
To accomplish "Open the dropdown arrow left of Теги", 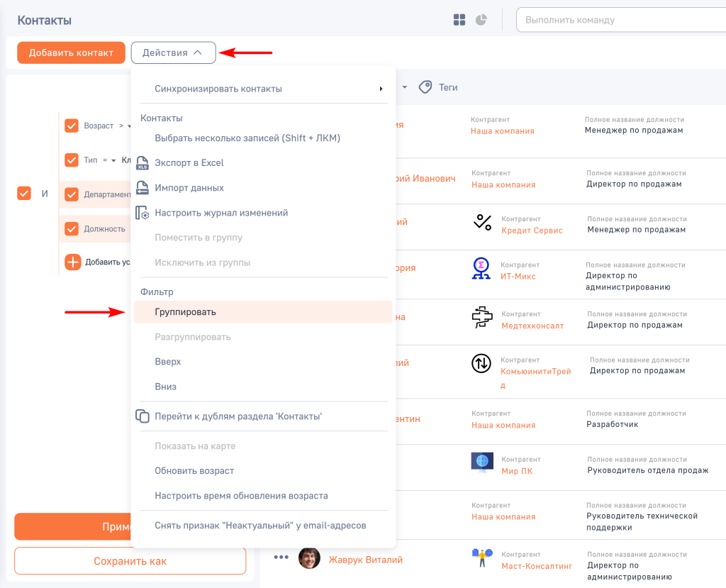I will [405, 87].
